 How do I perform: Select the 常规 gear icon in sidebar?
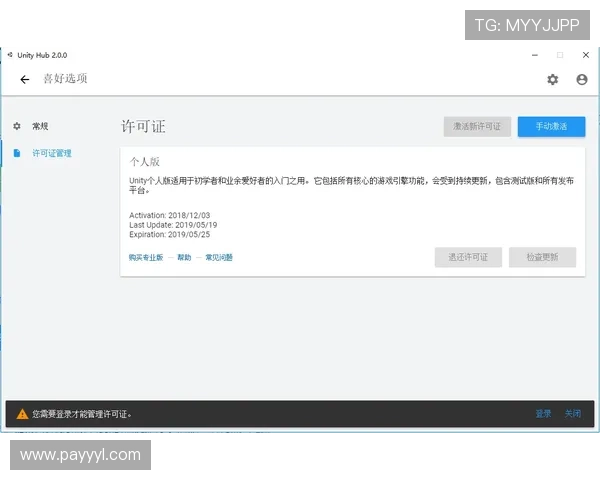coord(17,126)
